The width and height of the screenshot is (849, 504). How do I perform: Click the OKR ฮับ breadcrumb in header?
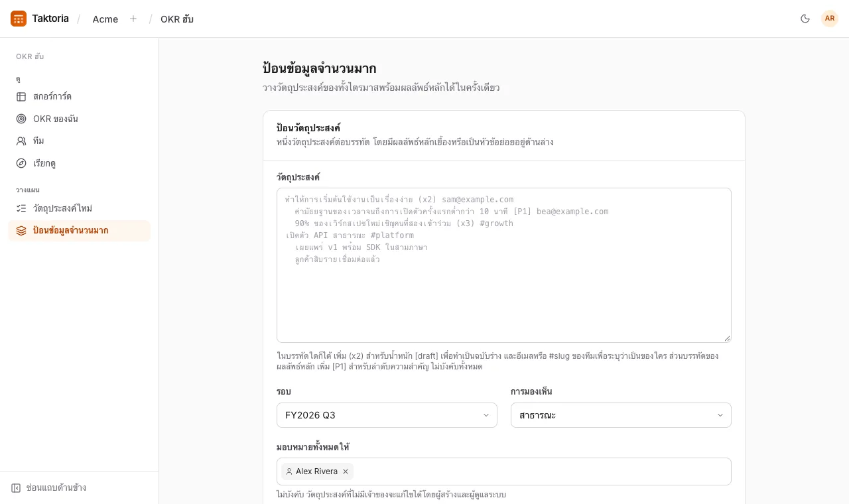click(x=177, y=19)
